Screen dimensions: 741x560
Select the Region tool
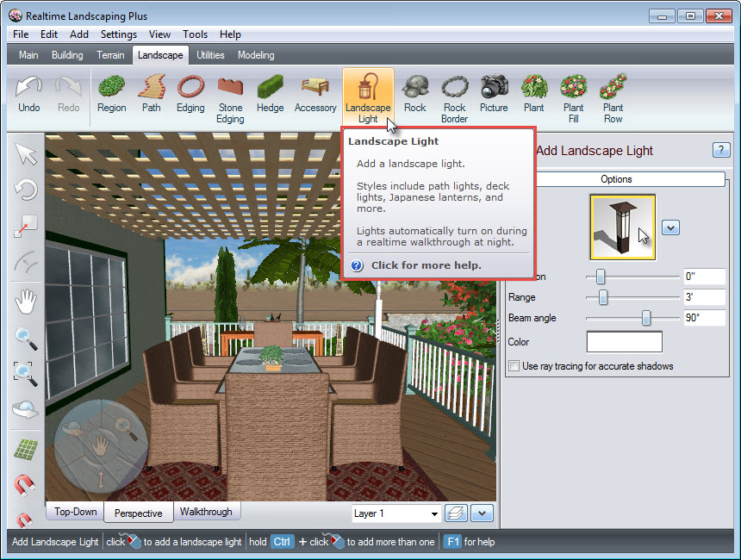click(x=111, y=95)
